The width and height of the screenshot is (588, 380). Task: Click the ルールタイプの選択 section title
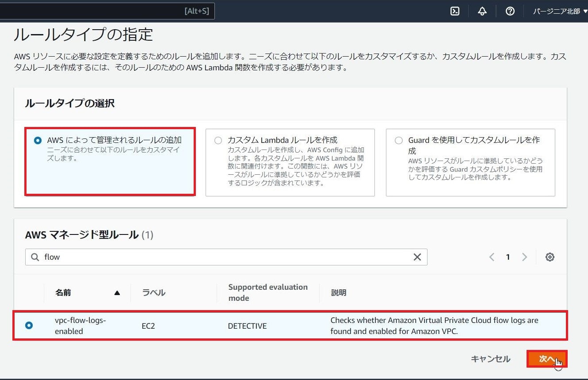pos(70,104)
